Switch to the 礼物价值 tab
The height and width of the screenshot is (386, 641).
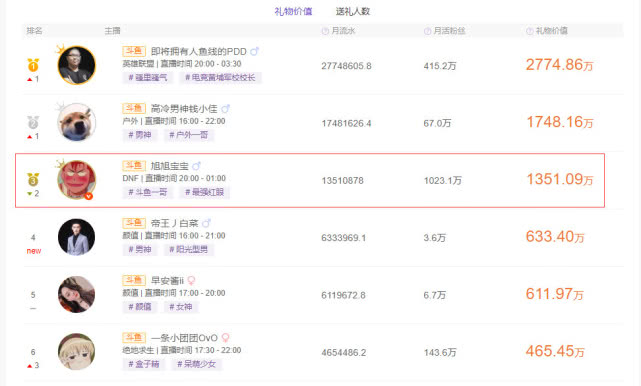[x=293, y=11]
